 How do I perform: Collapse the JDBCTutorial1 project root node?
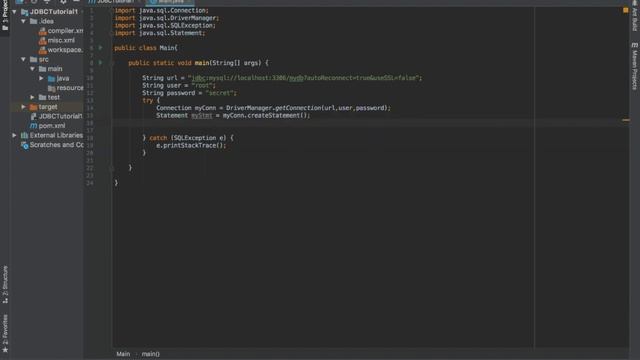pyautogui.click(x=15, y=12)
